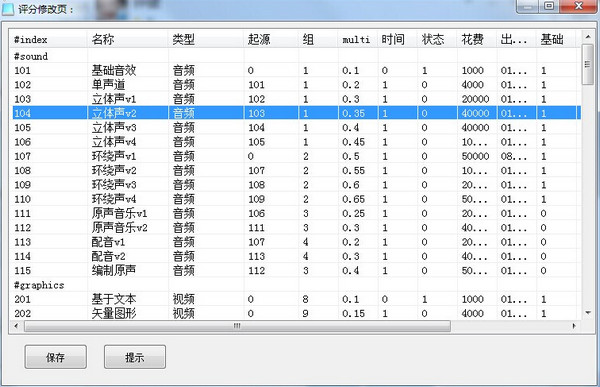Click the 保存 button
This screenshot has width=600, height=387.
click(55, 357)
